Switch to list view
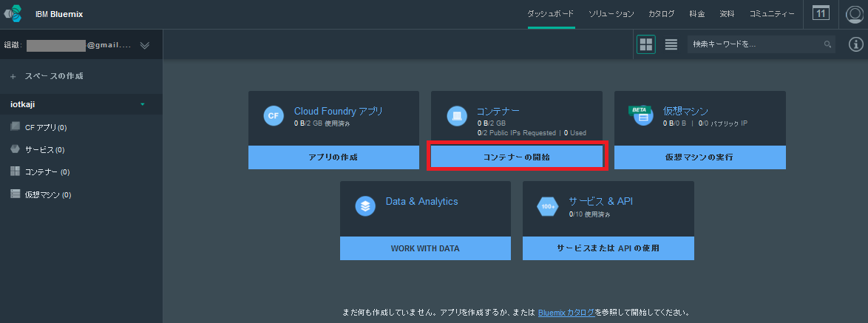Image resolution: width=868 pixels, height=323 pixels. pyautogui.click(x=671, y=45)
